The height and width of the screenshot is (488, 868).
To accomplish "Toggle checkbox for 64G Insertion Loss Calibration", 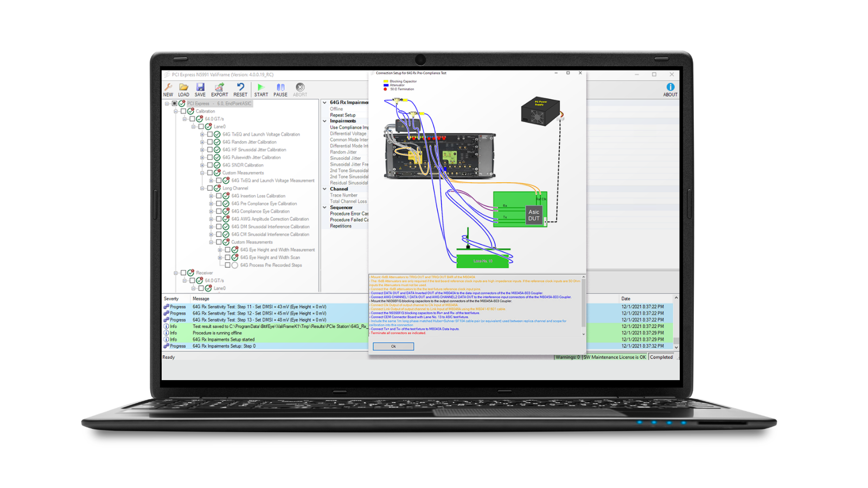I will pyautogui.click(x=219, y=196).
